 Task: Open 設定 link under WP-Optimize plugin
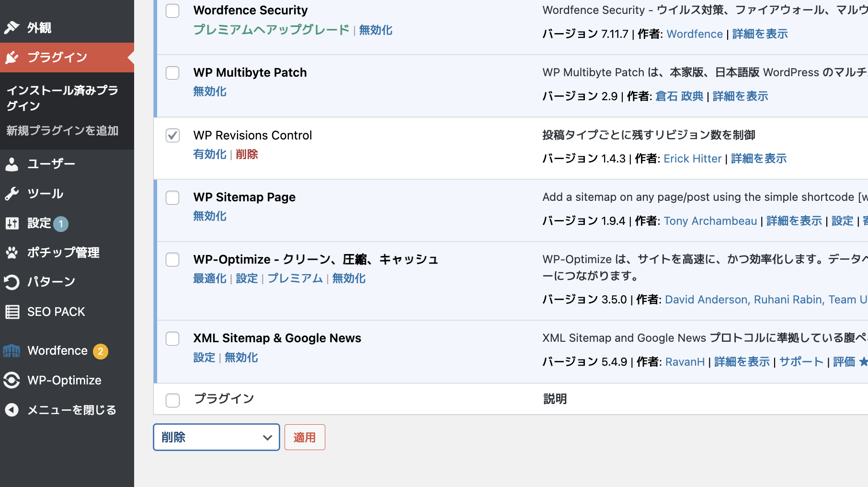tap(247, 278)
